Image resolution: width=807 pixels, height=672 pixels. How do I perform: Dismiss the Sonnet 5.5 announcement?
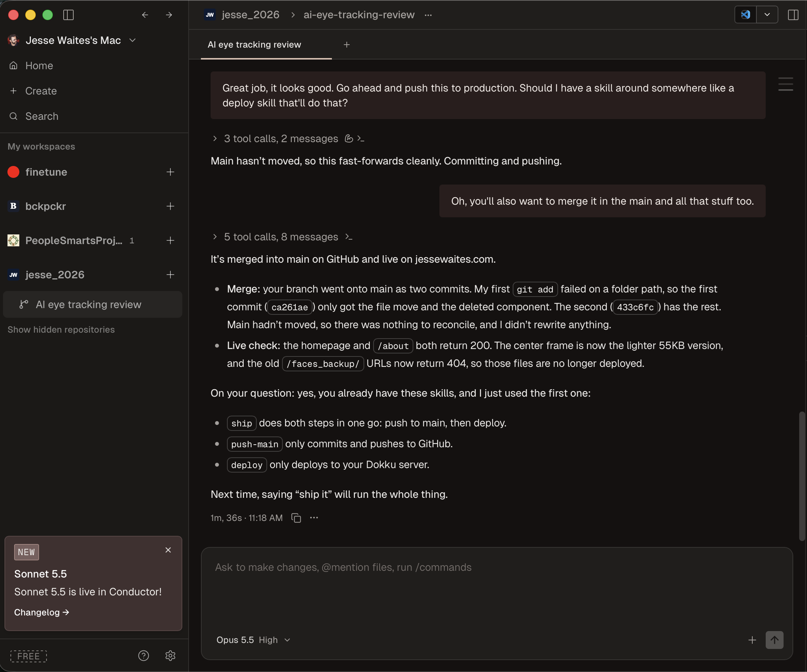point(168,550)
